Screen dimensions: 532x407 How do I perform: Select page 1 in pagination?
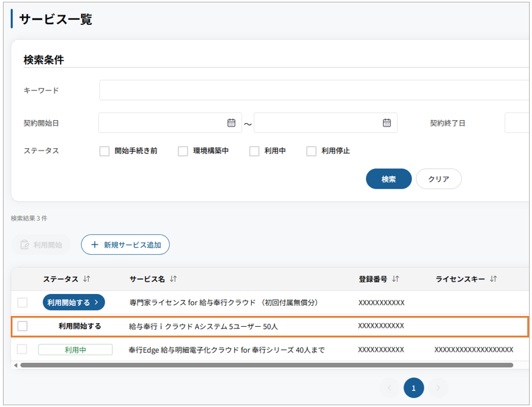point(414,388)
